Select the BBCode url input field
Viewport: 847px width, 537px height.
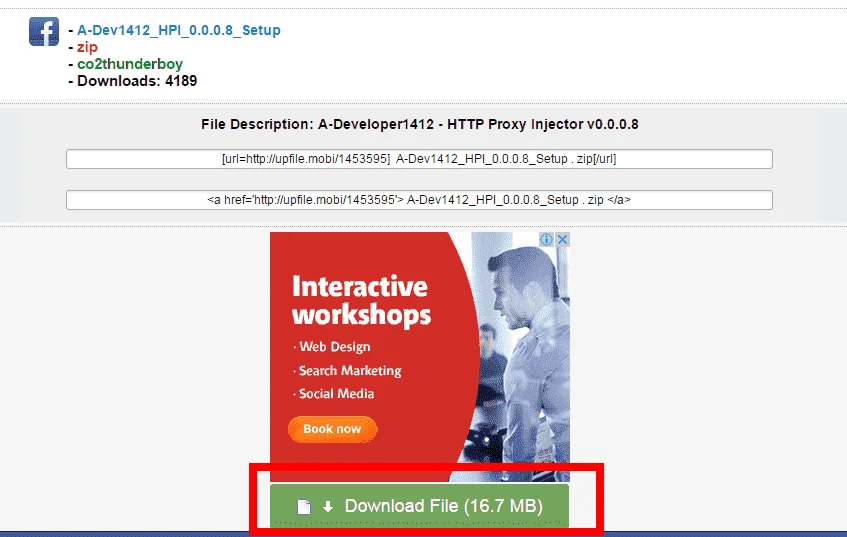[419, 159]
